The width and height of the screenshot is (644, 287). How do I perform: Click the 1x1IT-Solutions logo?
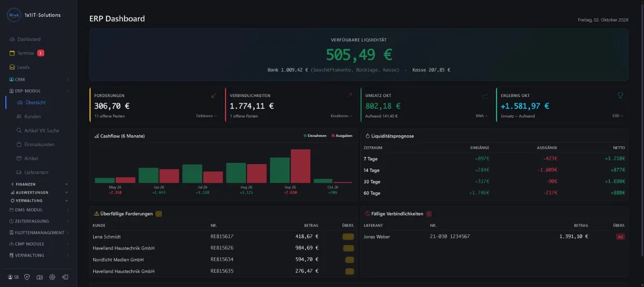coord(13,15)
